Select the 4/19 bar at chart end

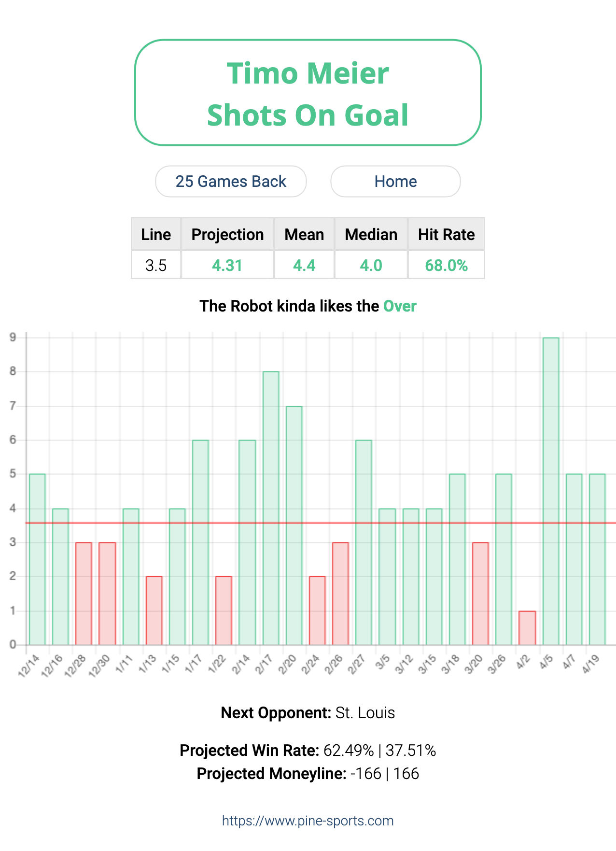pyautogui.click(x=597, y=559)
